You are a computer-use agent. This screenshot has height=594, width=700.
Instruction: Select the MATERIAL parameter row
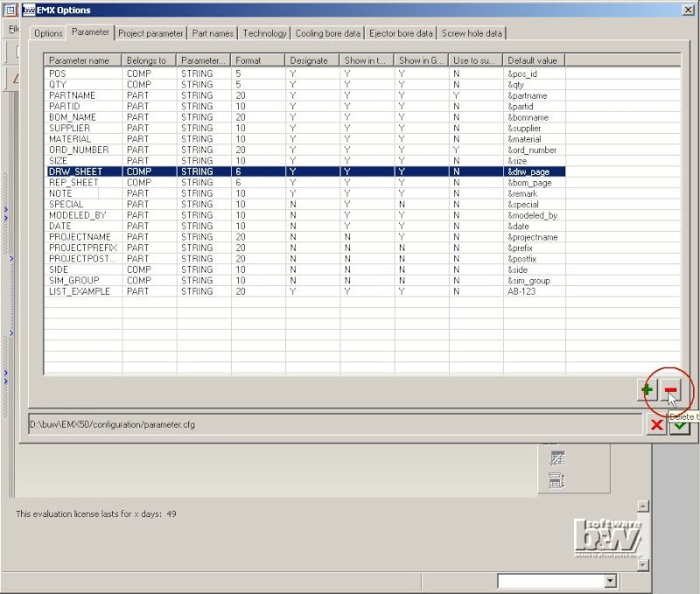305,139
